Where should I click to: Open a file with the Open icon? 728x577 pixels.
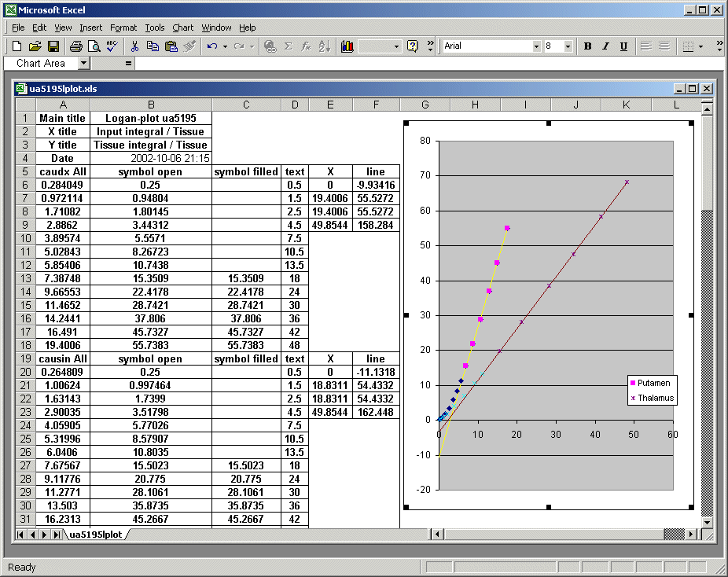[35, 46]
